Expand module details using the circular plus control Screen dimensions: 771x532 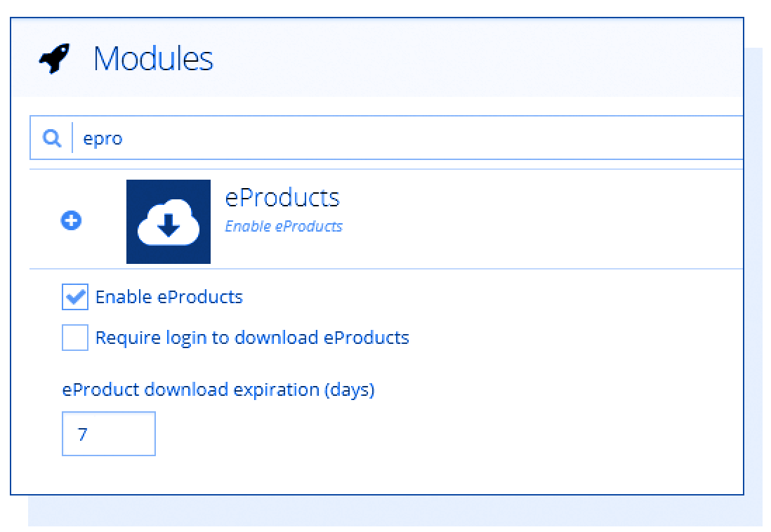[x=70, y=220]
